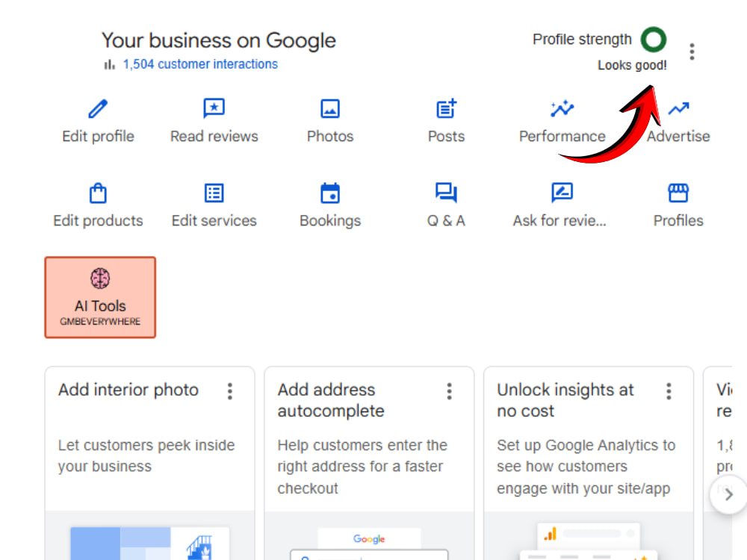Open the Bookings calendar icon
Viewport: 747px width, 560px height.
coord(330,193)
